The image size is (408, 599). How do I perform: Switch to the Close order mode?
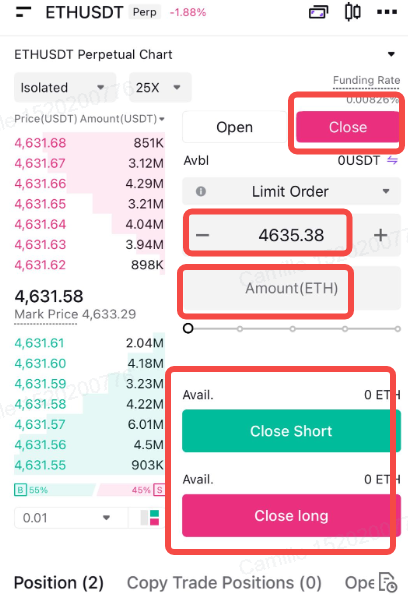pyautogui.click(x=348, y=127)
